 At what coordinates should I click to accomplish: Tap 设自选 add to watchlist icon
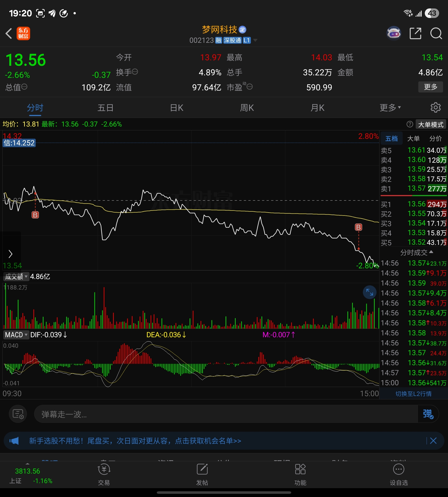399,475
